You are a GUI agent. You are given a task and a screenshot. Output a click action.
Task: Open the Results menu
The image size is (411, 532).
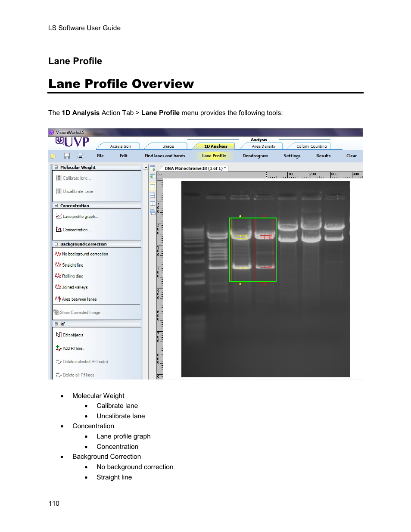pos(324,156)
